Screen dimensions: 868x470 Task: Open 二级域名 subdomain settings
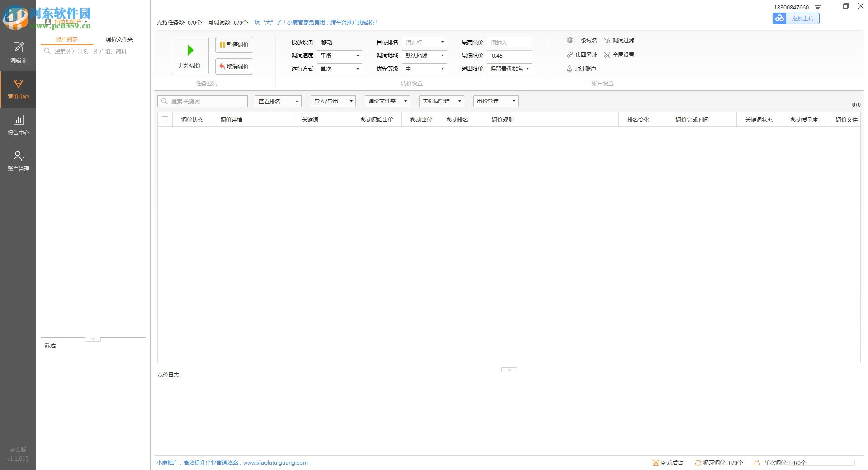582,41
